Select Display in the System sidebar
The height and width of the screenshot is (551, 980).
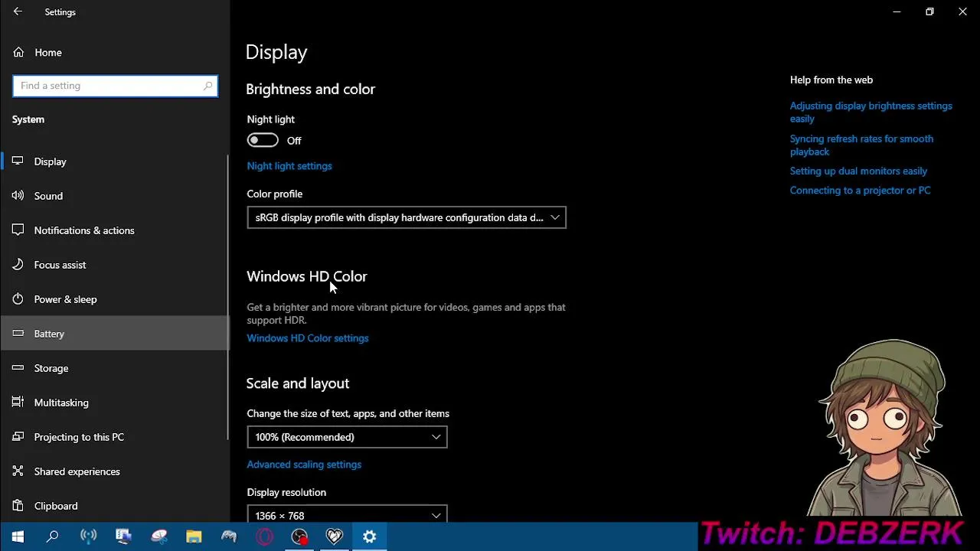115,161
